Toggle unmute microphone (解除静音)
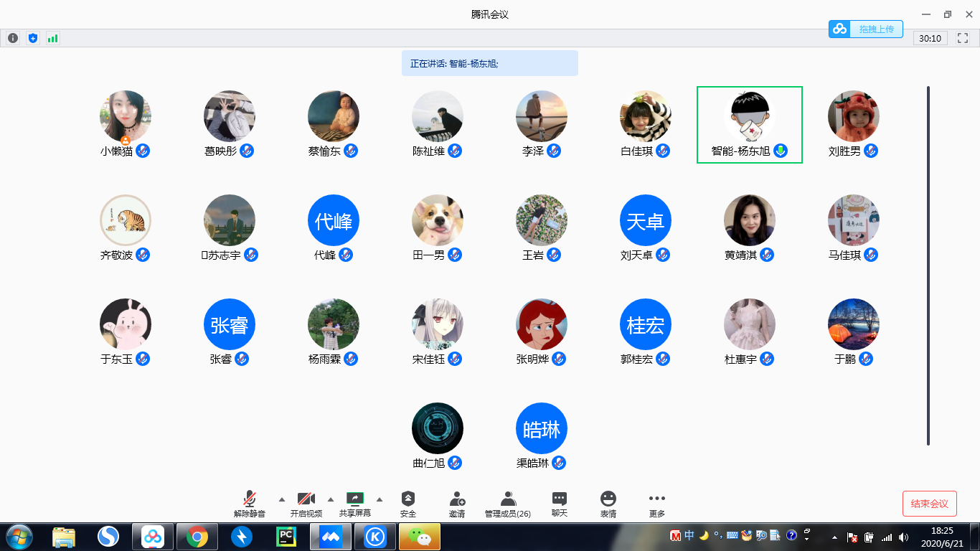Viewport: 980px width, 551px height. [250, 499]
